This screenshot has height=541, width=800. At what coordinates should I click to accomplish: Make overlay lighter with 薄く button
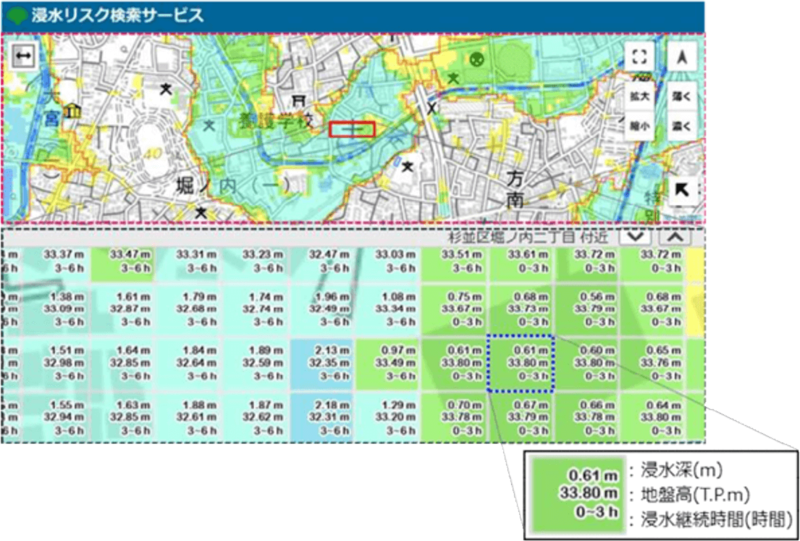coord(683,97)
